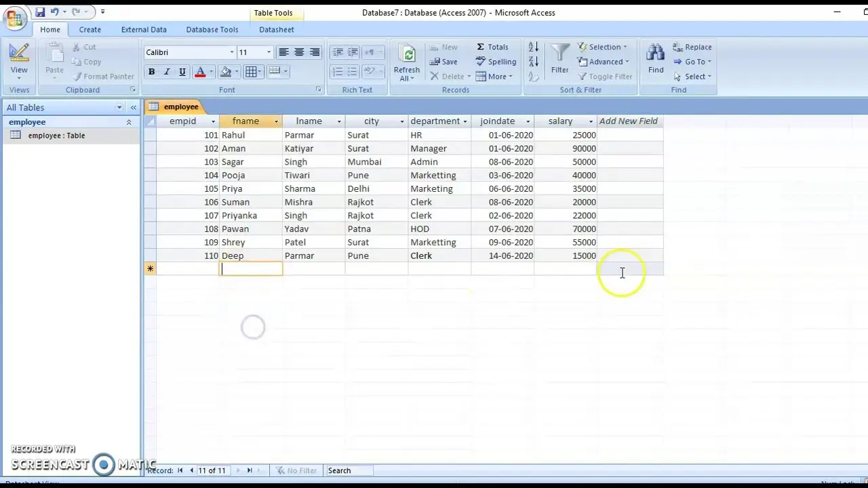
Task: Go to the first record navigation arrow
Action: pyautogui.click(x=180, y=470)
